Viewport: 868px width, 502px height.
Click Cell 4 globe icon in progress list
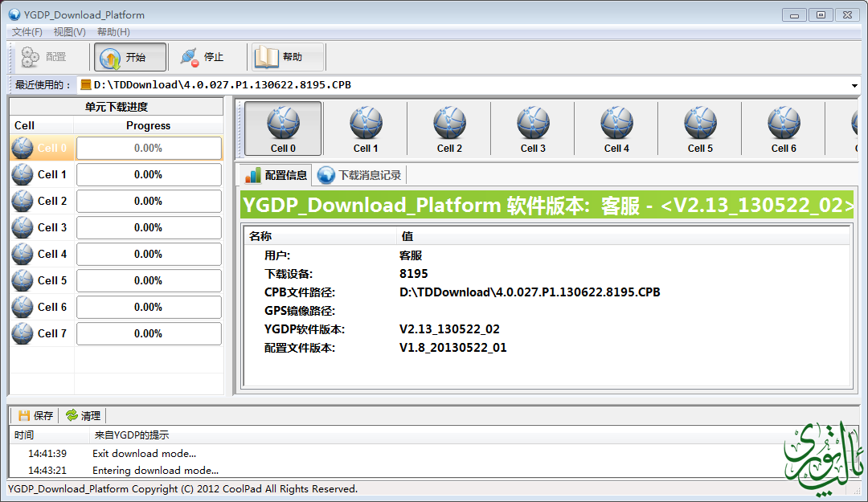[x=23, y=255]
